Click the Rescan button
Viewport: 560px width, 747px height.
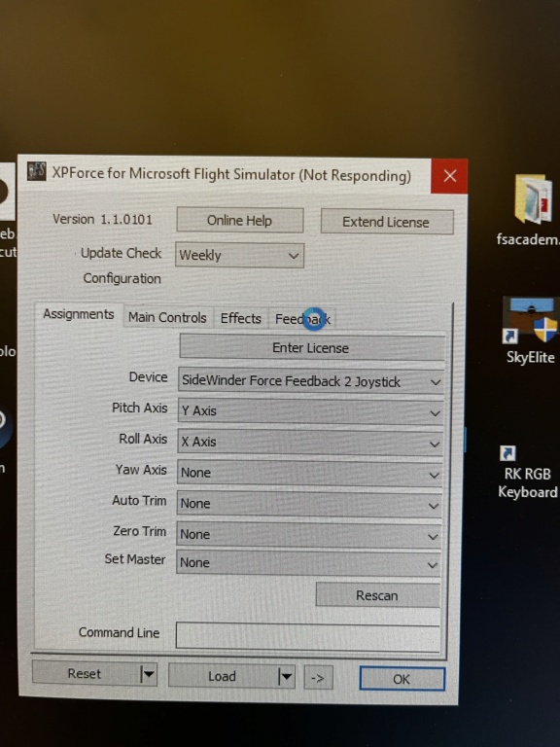(x=377, y=595)
